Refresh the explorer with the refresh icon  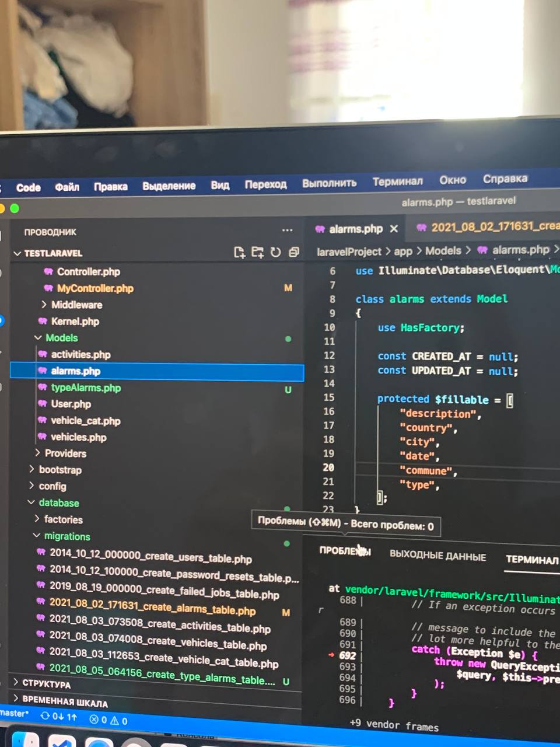pyautogui.click(x=275, y=252)
